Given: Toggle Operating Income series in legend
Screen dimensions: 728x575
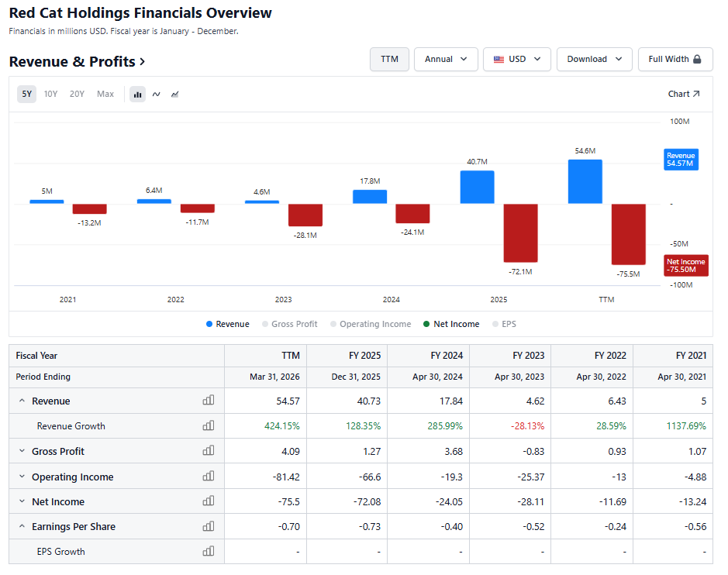Looking at the screenshot, I should [x=371, y=324].
